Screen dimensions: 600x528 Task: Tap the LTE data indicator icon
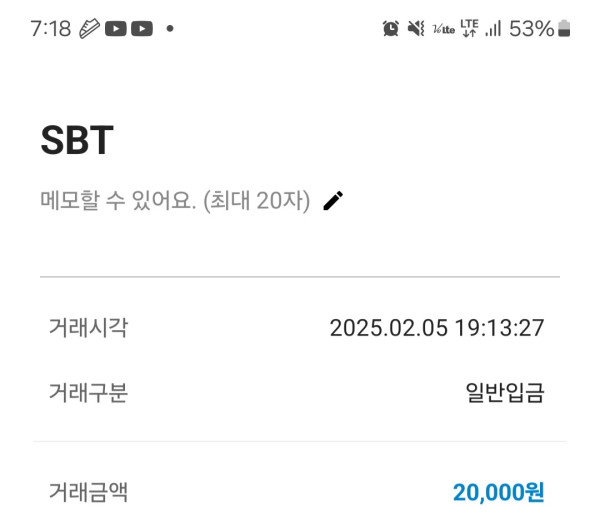[x=469, y=29]
